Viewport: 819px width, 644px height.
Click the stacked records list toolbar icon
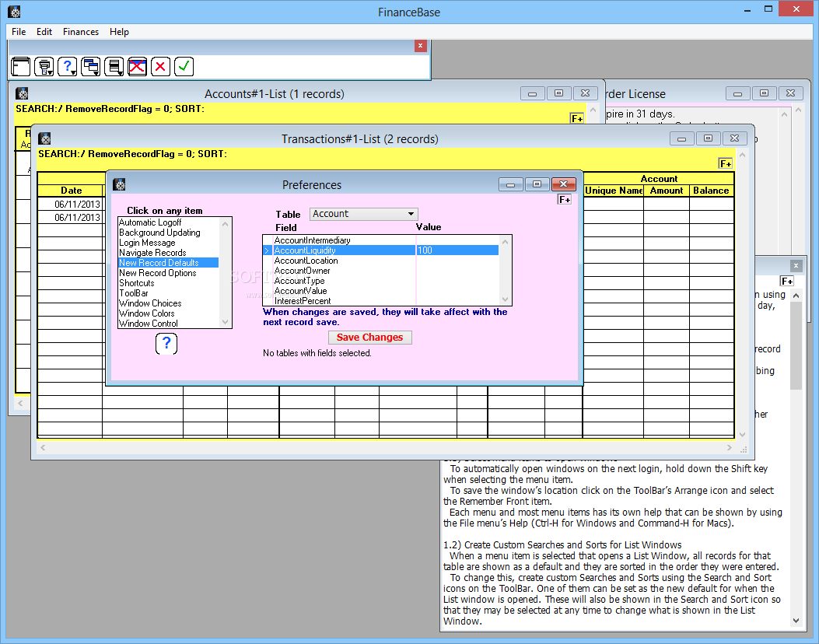tap(114, 67)
